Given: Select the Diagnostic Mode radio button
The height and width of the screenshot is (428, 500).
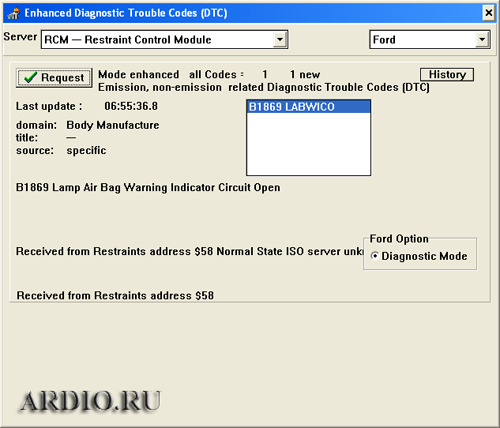Looking at the screenshot, I should 375,256.
